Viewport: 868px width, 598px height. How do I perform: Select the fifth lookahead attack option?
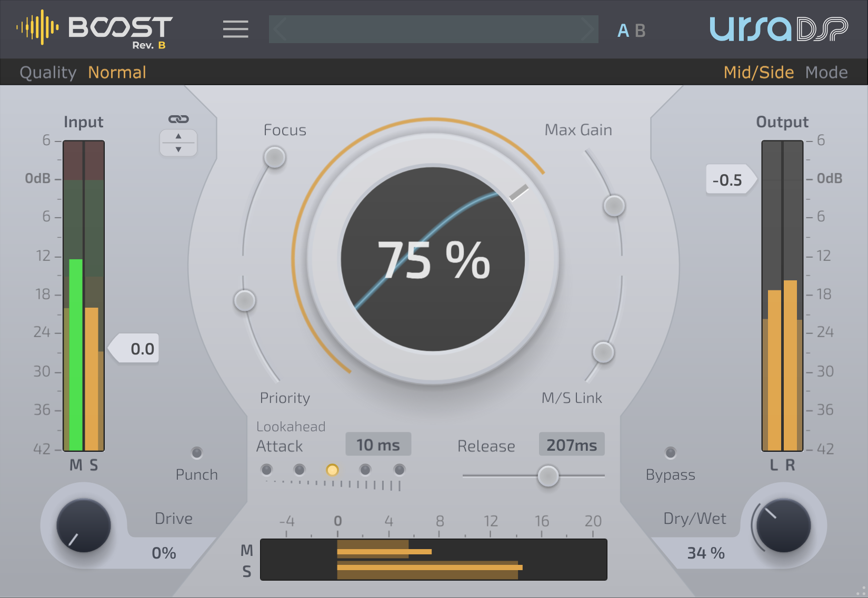[400, 469]
